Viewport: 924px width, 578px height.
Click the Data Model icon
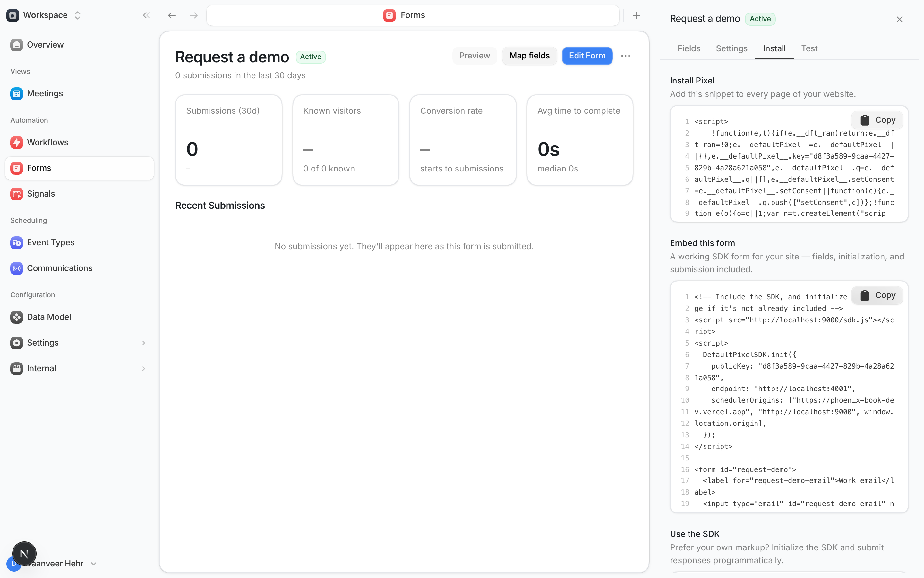(16, 317)
